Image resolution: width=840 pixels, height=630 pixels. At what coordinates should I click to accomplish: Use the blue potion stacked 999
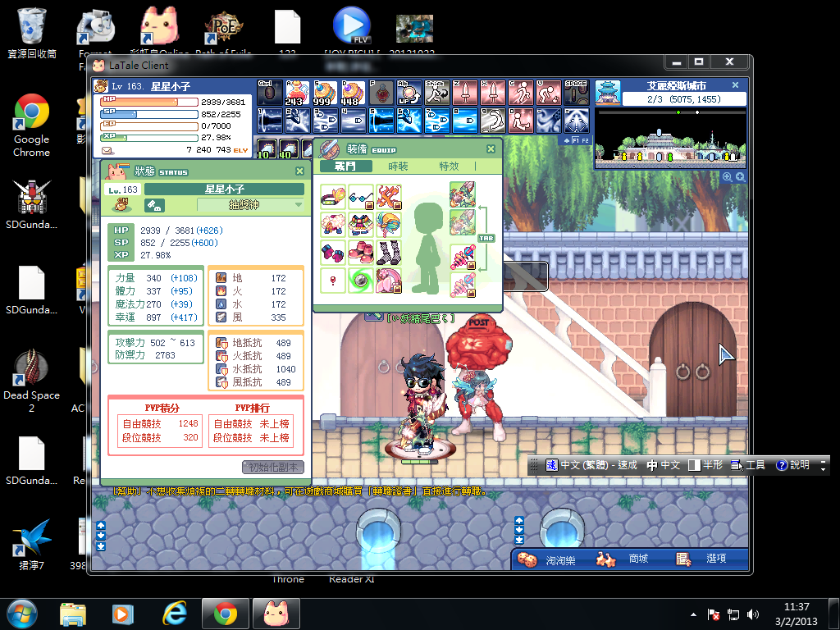coord(325,93)
